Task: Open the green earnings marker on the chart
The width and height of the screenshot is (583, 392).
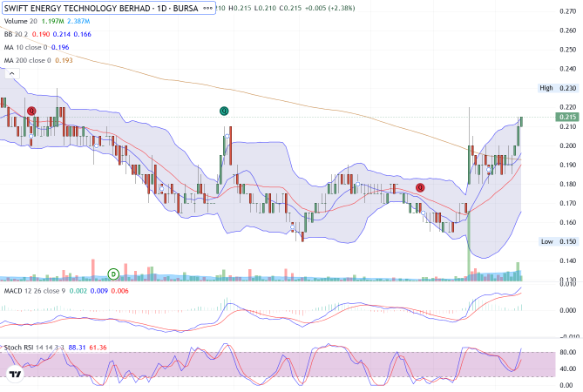Action: pyautogui.click(x=224, y=111)
